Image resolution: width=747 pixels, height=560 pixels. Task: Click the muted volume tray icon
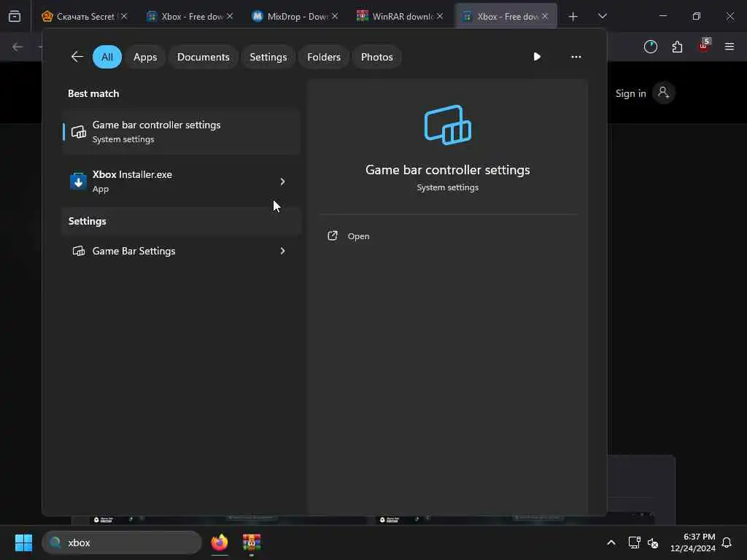tap(653, 542)
